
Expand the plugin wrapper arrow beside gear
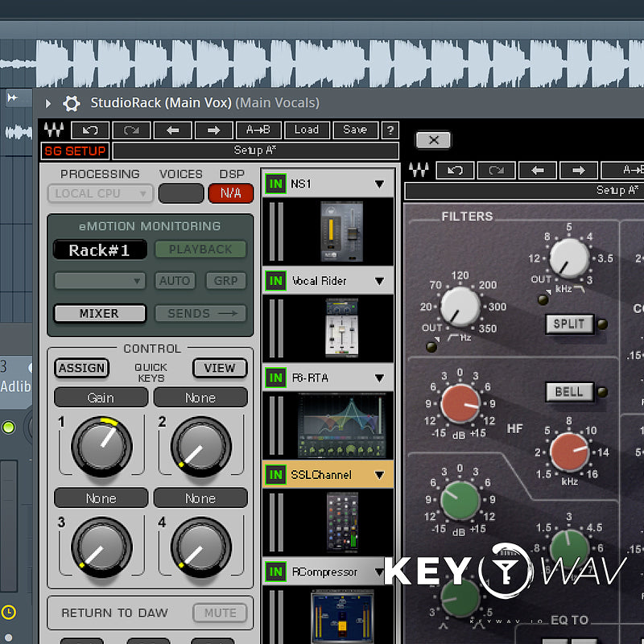[48, 103]
